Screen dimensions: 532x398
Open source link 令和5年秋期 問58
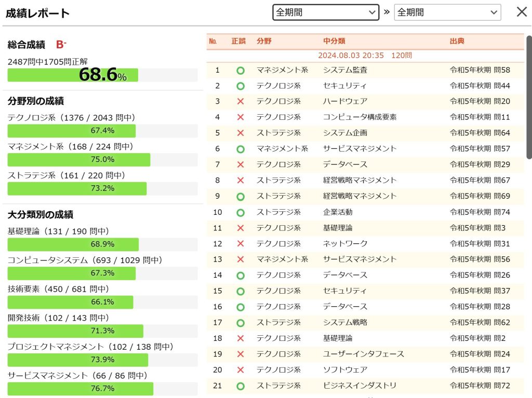480,70
